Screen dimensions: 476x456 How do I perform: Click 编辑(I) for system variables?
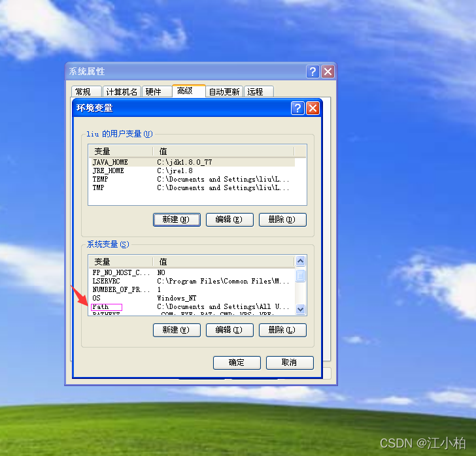click(229, 330)
